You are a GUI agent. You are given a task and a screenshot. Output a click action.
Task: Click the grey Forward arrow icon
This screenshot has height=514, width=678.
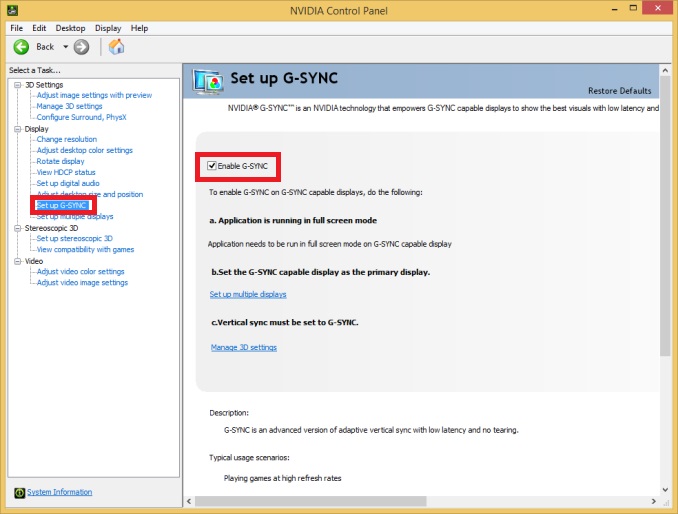coord(81,47)
